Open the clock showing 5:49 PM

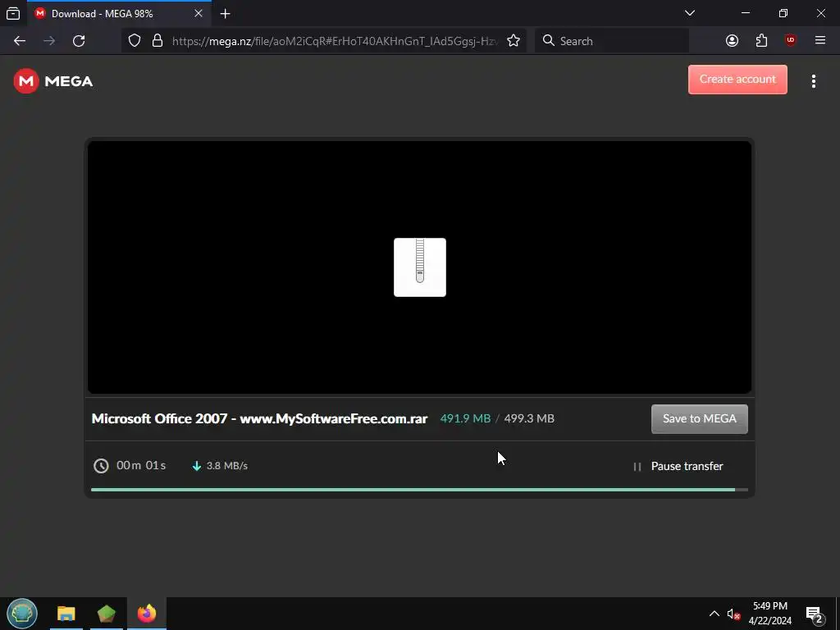tap(769, 614)
